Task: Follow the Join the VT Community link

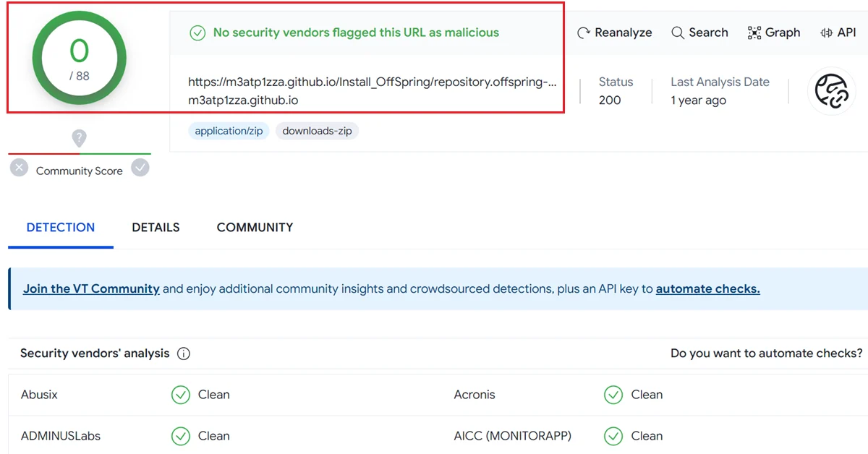Action: (91, 288)
